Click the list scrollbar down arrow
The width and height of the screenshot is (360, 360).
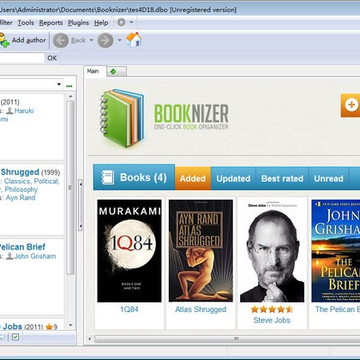tap(70, 325)
